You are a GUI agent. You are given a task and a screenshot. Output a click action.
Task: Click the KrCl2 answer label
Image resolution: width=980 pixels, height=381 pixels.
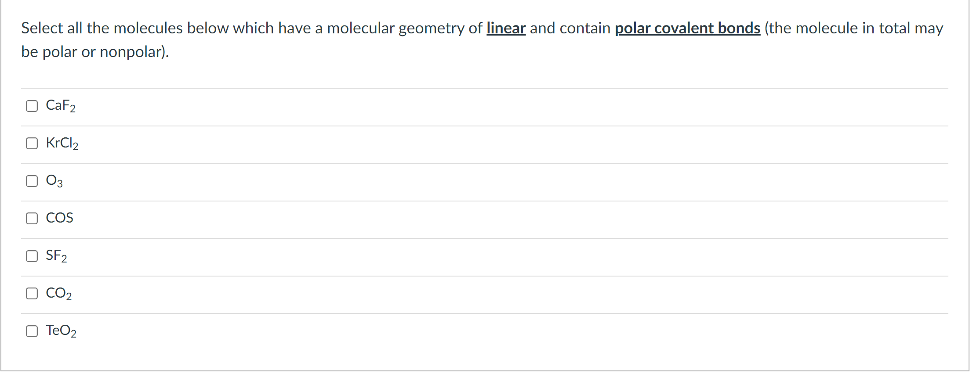point(62,143)
